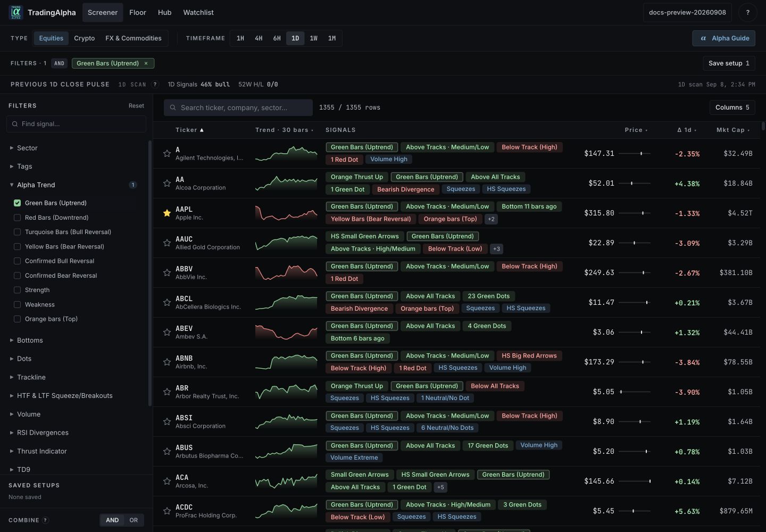Star the ABNB Airbnb row
Viewport: 766px width, 532px height.
coord(167,362)
